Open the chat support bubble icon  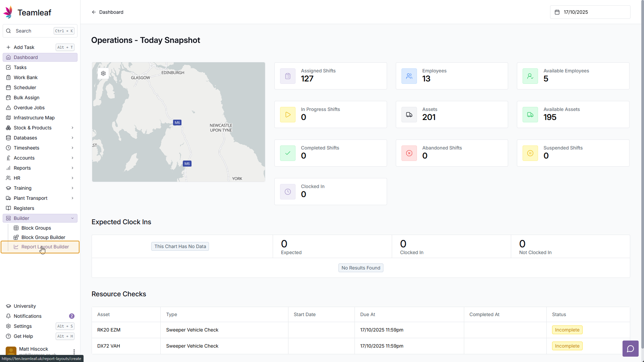click(630, 349)
